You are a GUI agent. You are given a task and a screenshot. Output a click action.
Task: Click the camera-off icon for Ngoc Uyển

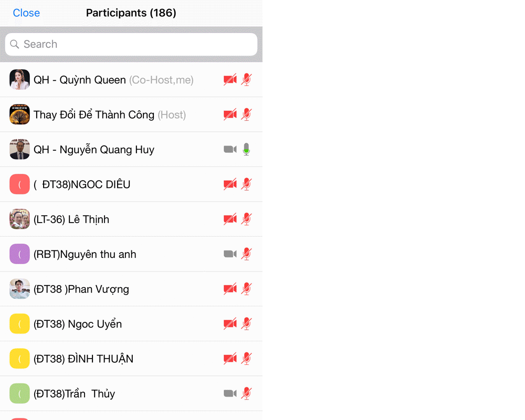click(x=230, y=324)
